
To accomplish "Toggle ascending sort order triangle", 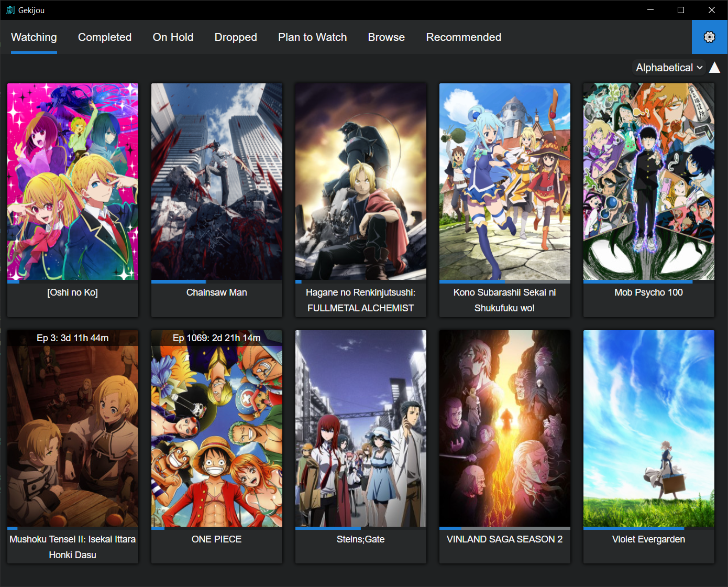I will tap(714, 68).
